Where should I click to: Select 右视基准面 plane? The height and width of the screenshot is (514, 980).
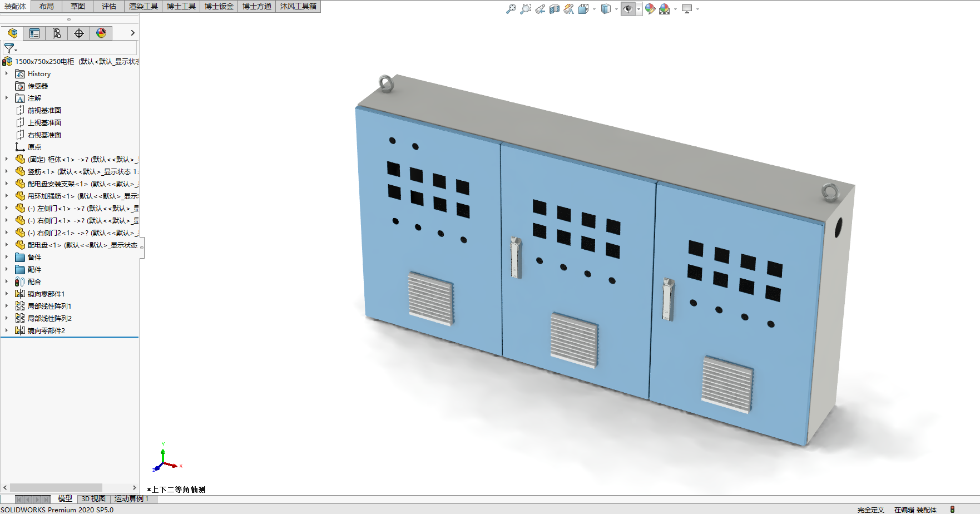click(44, 135)
